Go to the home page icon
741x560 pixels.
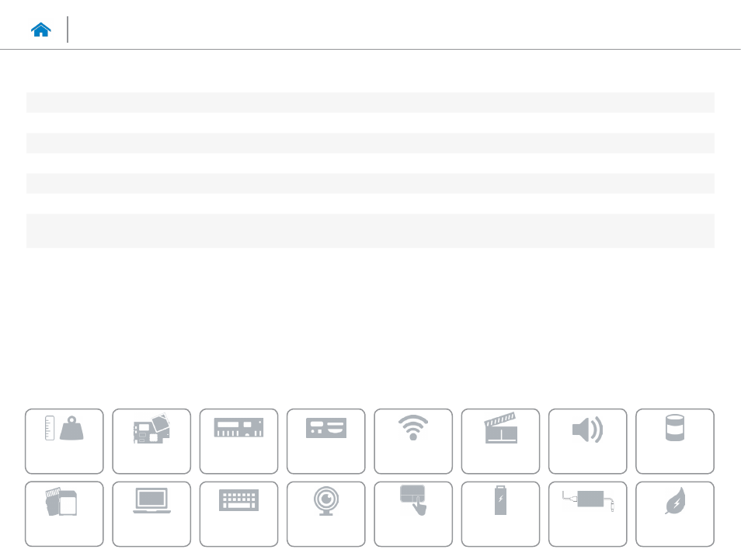click(40, 30)
